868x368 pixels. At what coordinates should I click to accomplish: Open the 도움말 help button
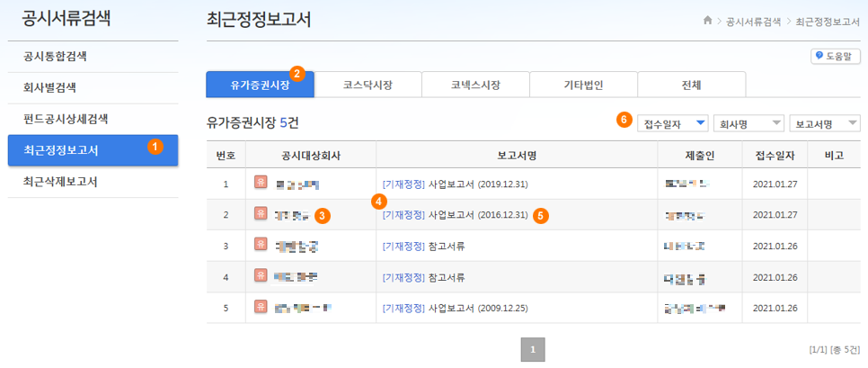click(836, 57)
